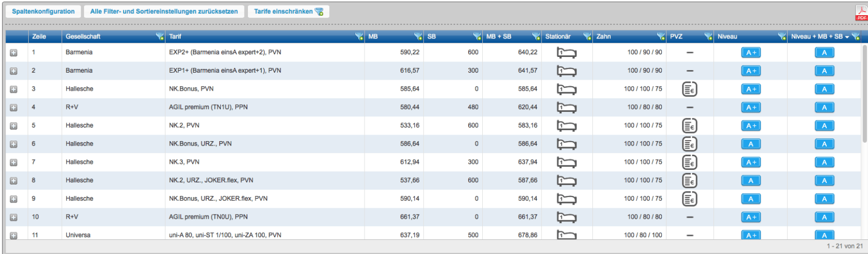Click MB value 590,22
Image resolution: width=868 pixels, height=254 pixels.
(410, 52)
